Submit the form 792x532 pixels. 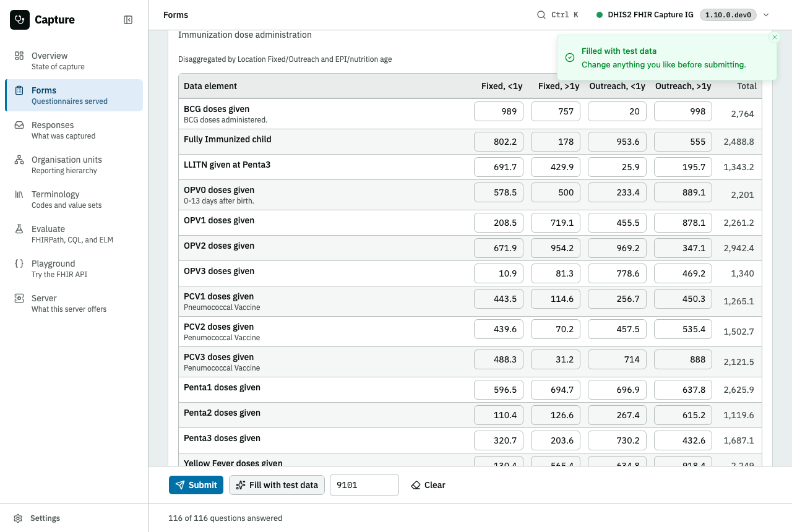tap(196, 485)
